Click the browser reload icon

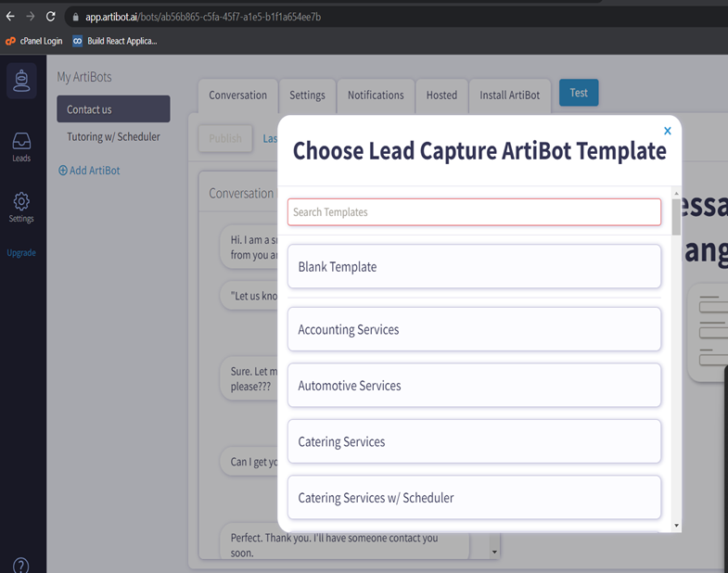tap(51, 17)
